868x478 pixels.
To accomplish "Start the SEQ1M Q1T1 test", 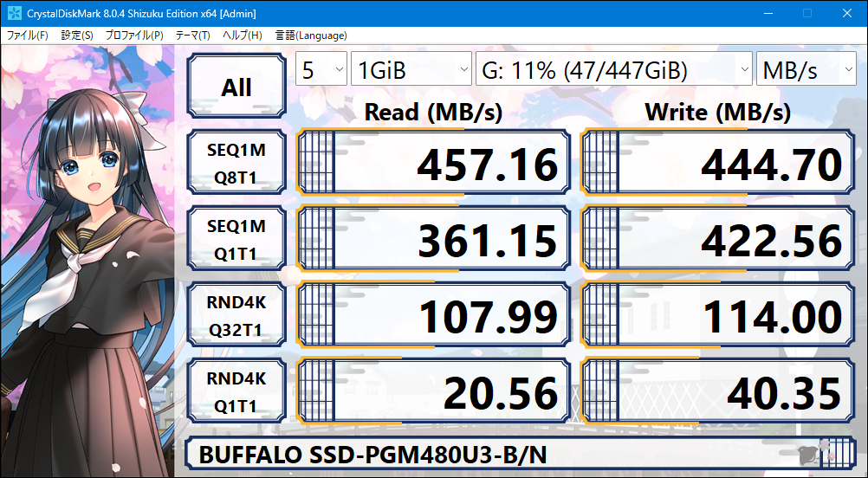I will (x=236, y=239).
